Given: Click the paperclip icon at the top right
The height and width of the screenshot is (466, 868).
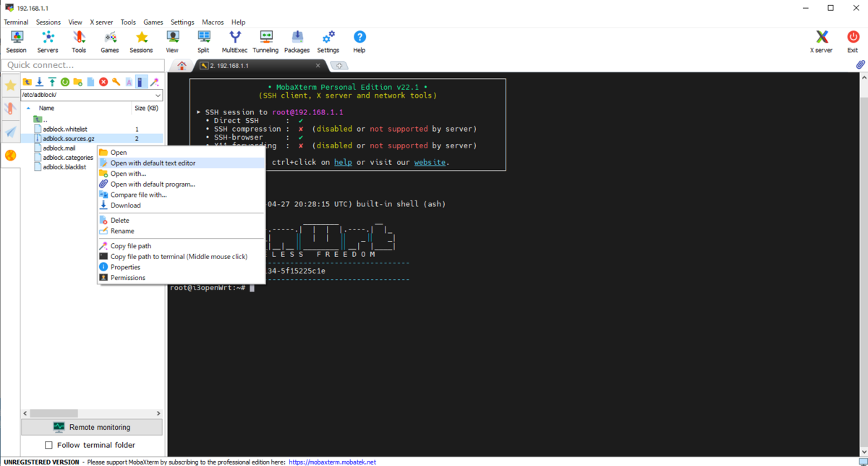Looking at the screenshot, I should click(x=861, y=65).
